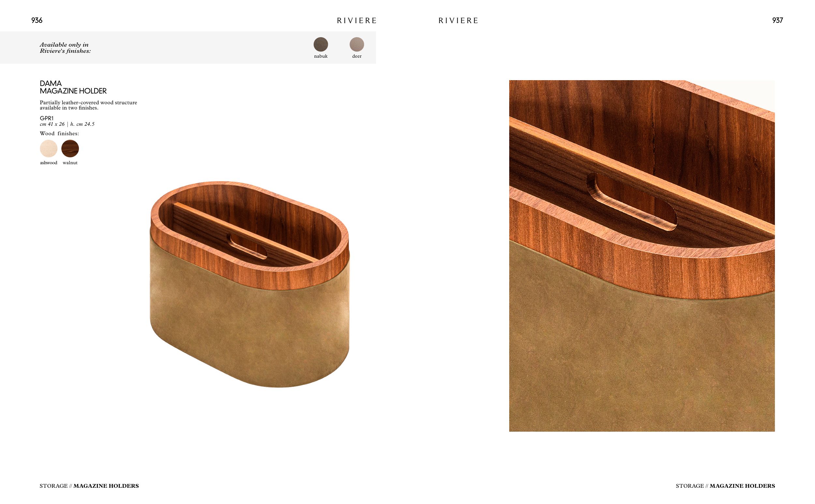The image size is (815, 504).
Task: Select the deer leather finish swatch
Action: [x=356, y=44]
